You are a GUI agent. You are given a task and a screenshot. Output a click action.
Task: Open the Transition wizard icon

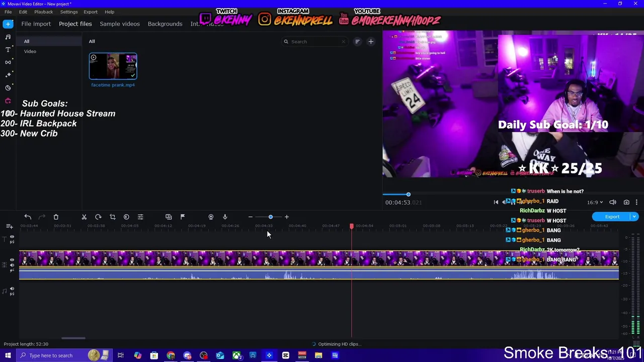click(169, 217)
